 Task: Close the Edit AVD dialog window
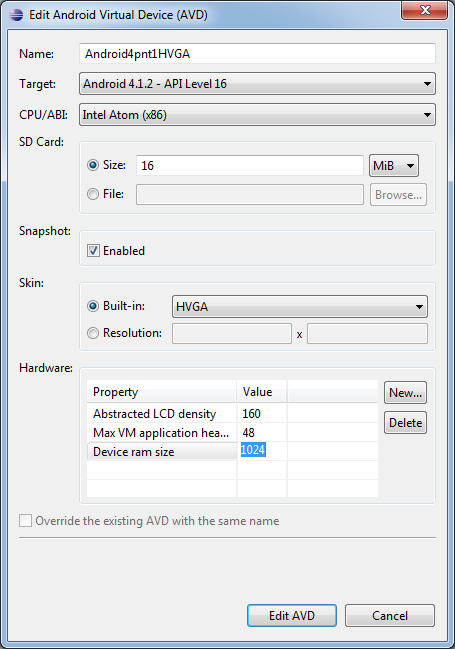tap(424, 10)
